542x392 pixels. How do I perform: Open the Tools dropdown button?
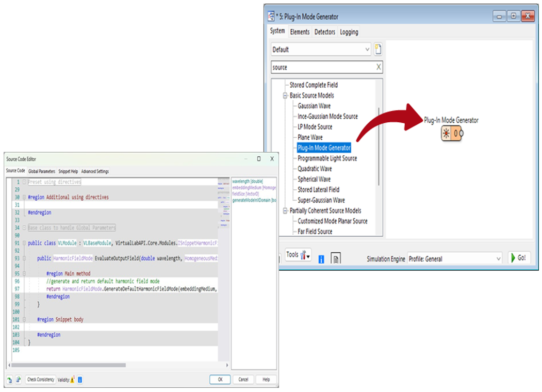pos(299,255)
